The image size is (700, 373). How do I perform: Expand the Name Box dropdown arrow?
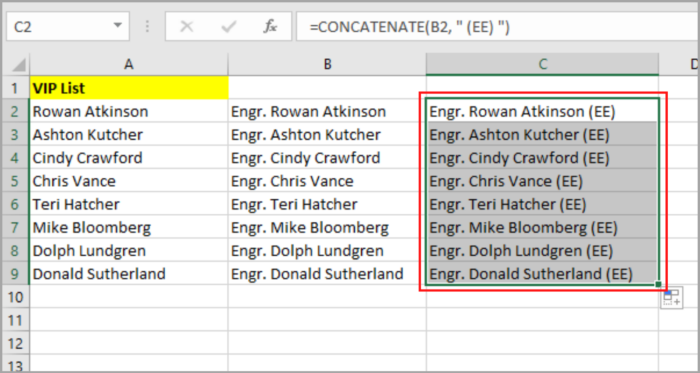coord(118,26)
